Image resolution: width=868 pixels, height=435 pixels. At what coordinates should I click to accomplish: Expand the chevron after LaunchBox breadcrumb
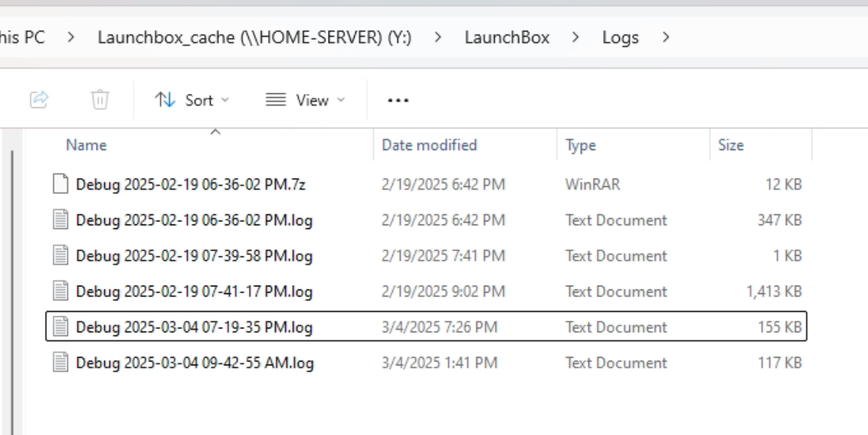(575, 37)
